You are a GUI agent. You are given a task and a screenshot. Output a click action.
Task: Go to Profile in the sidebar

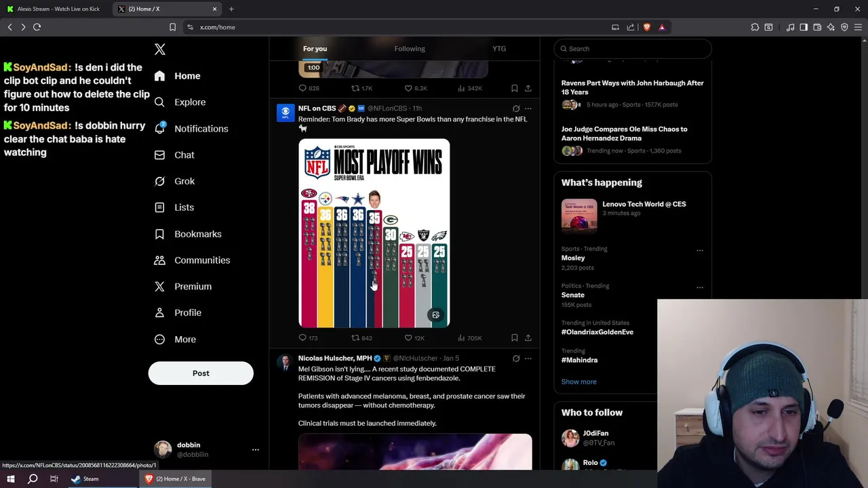pyautogui.click(x=178, y=313)
